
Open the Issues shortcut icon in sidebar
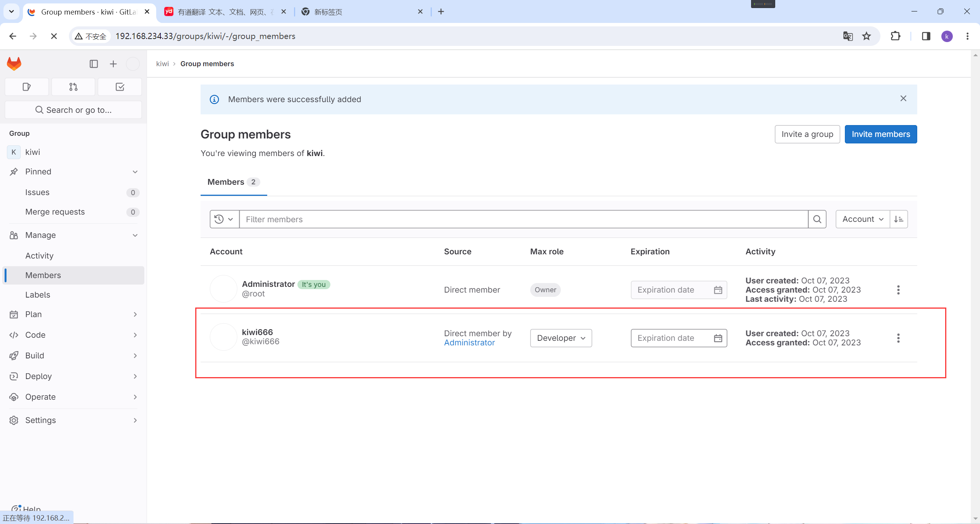26,87
